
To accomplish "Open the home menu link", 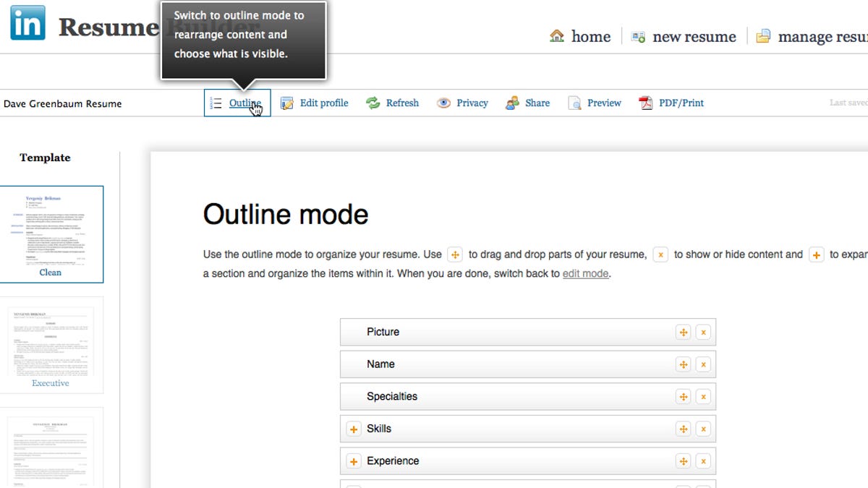I will [x=591, y=36].
